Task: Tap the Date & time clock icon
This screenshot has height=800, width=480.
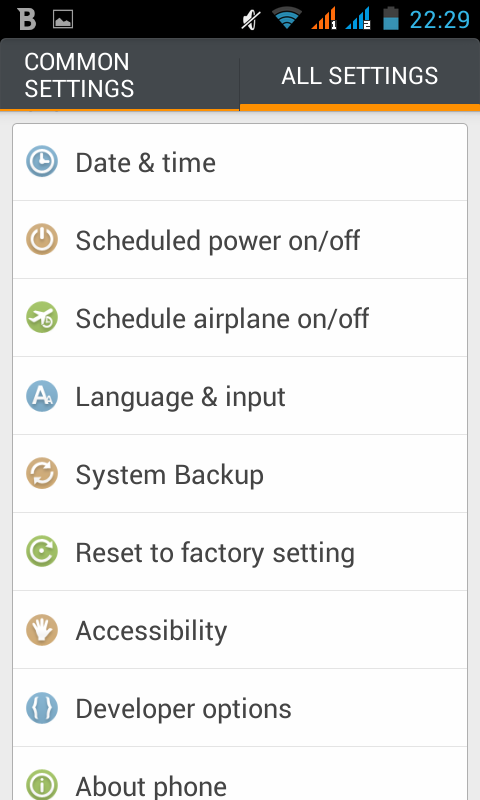Action: coord(42,161)
